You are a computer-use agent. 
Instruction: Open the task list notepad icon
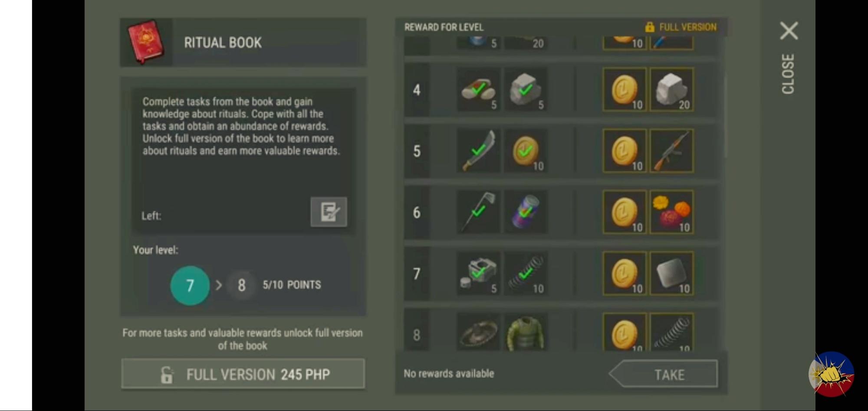pyautogui.click(x=329, y=212)
